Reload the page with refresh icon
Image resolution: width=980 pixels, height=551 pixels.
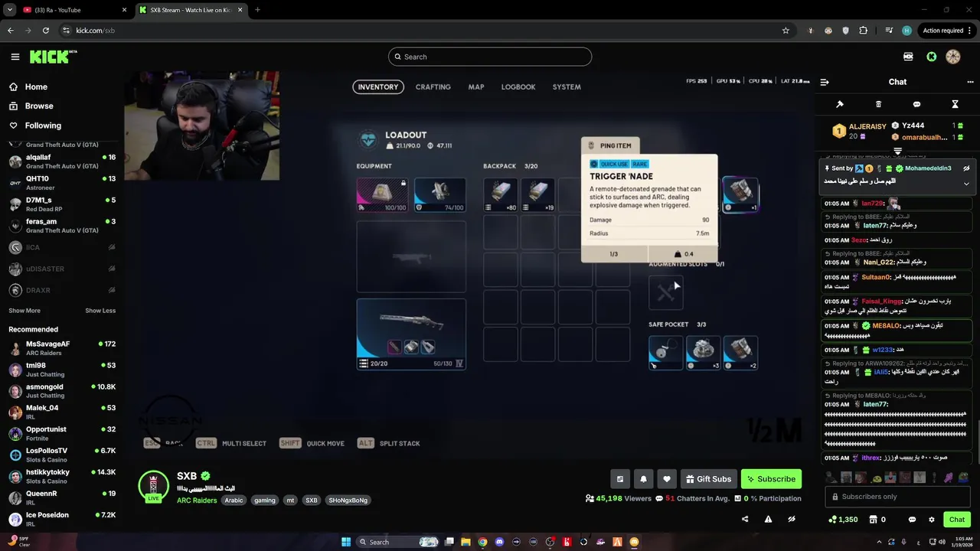(x=46, y=31)
